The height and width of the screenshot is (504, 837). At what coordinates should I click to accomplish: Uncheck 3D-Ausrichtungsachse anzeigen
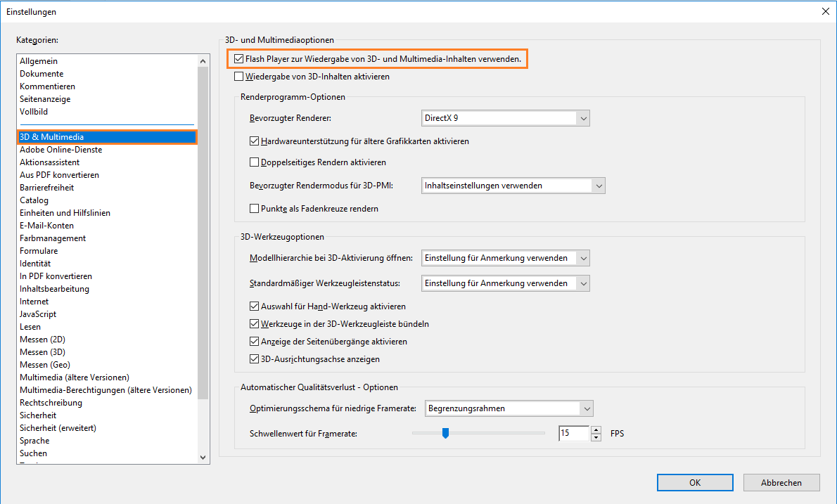tap(254, 359)
